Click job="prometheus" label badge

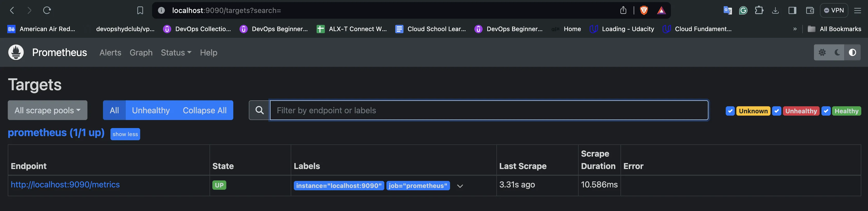[418, 186]
